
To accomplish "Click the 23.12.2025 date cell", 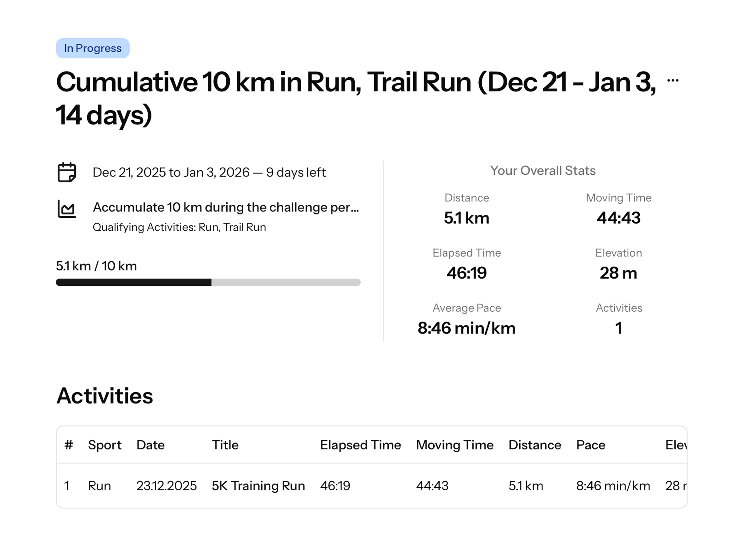I will (x=167, y=486).
